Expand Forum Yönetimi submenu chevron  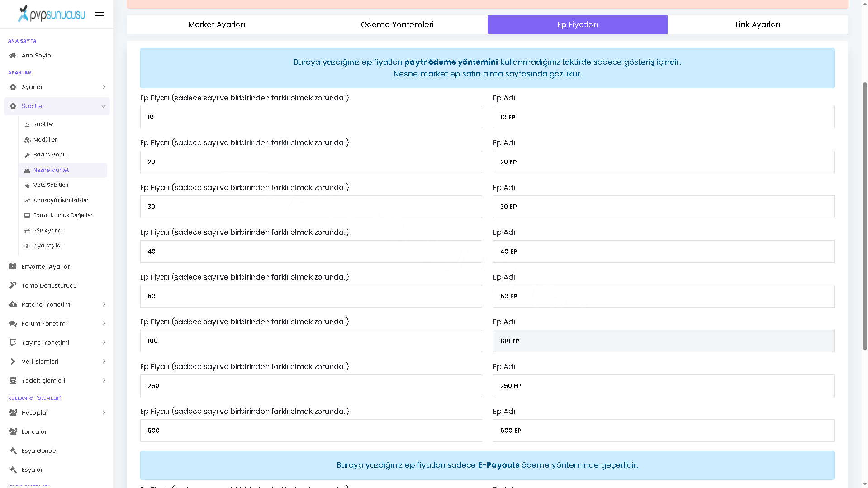tap(104, 324)
